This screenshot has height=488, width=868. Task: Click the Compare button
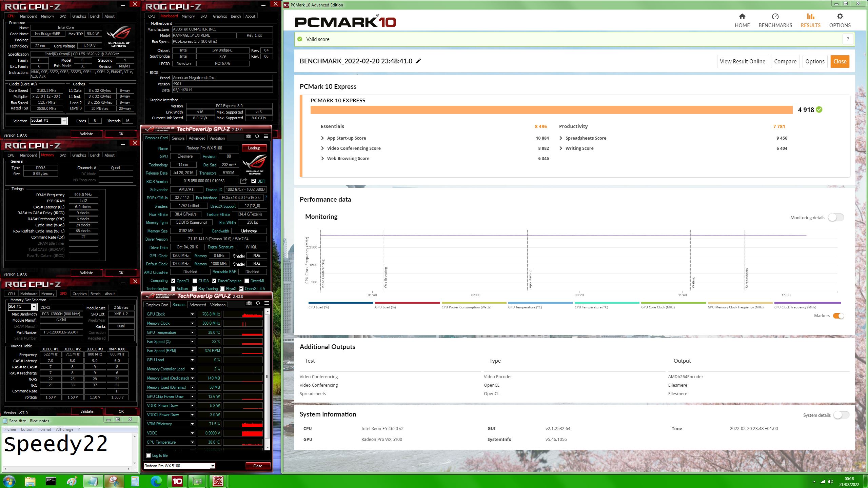785,61
